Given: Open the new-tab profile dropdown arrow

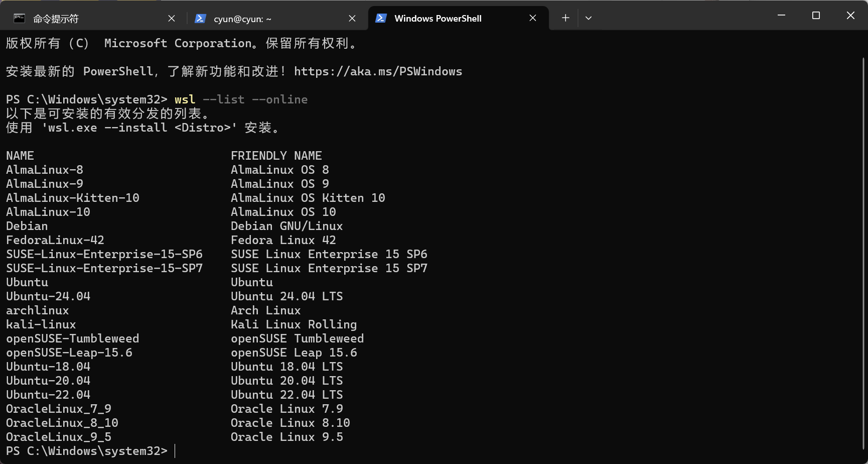Looking at the screenshot, I should [589, 18].
